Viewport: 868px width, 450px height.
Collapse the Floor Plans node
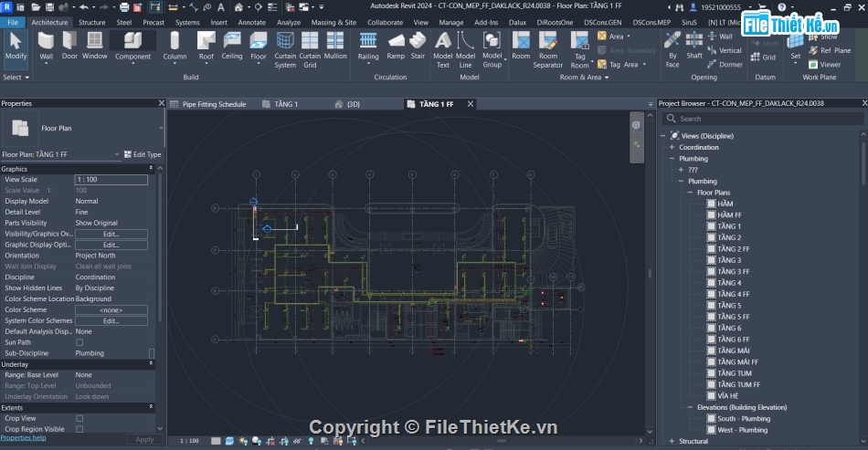point(691,193)
